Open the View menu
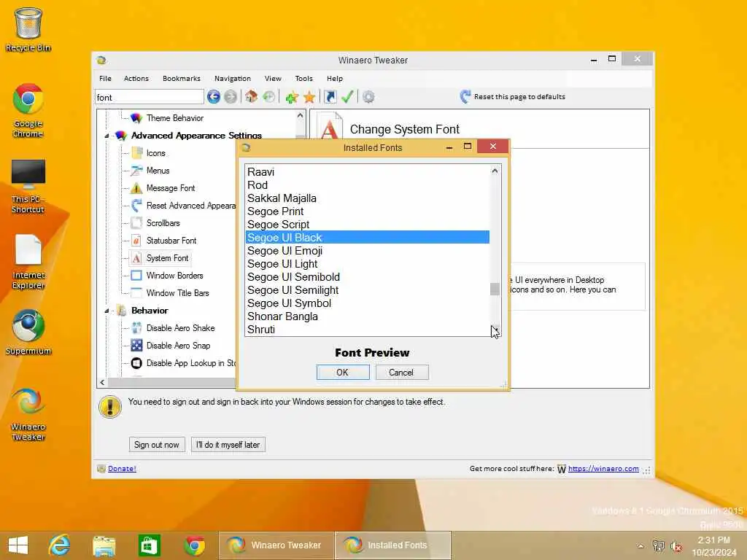 [273, 79]
